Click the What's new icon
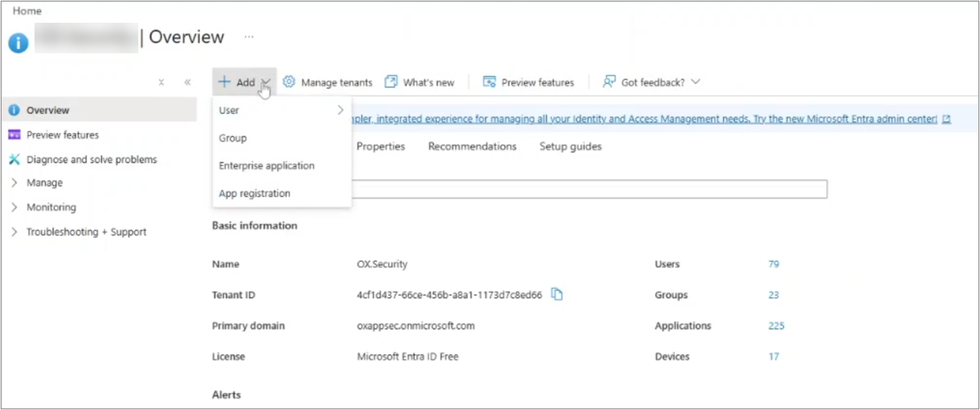The height and width of the screenshot is (410, 980). (391, 82)
